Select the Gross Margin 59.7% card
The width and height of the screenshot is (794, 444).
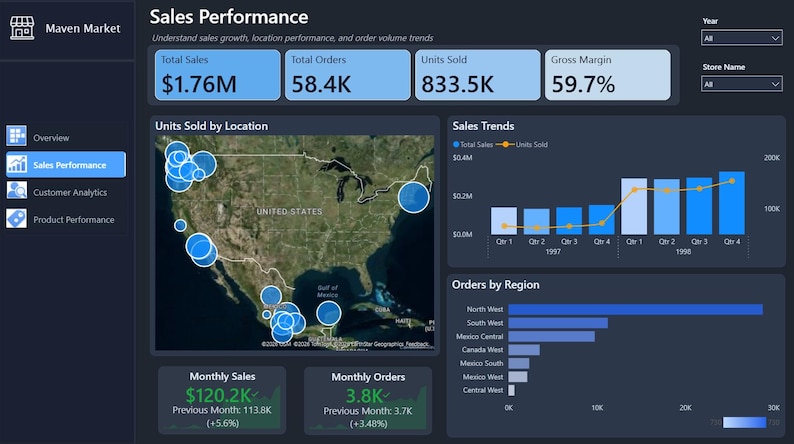[608, 74]
